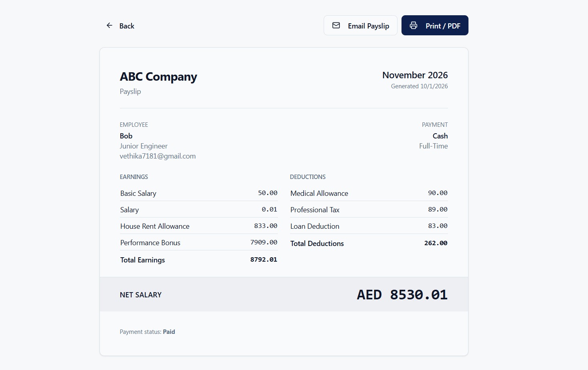Select employee name Bob
Screen dimensions: 588x370
click(x=126, y=136)
